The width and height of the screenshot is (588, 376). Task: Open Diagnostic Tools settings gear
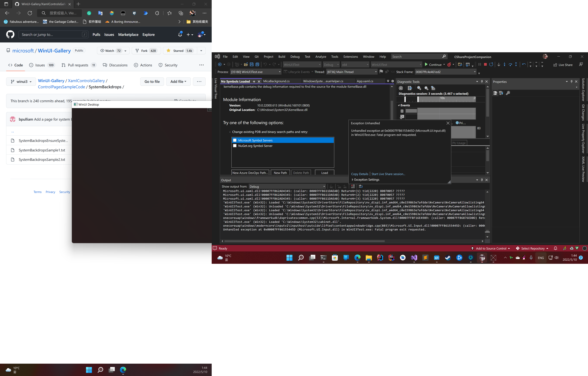coord(401,88)
